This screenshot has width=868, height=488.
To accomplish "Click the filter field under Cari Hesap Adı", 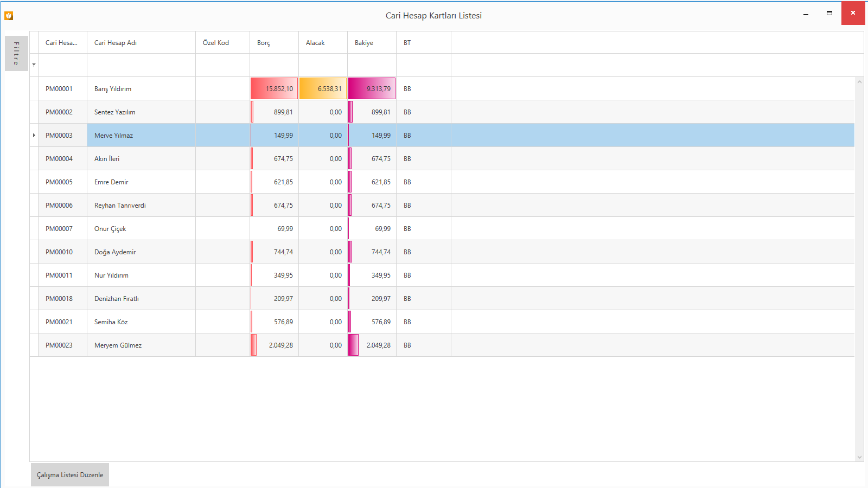I will point(141,65).
